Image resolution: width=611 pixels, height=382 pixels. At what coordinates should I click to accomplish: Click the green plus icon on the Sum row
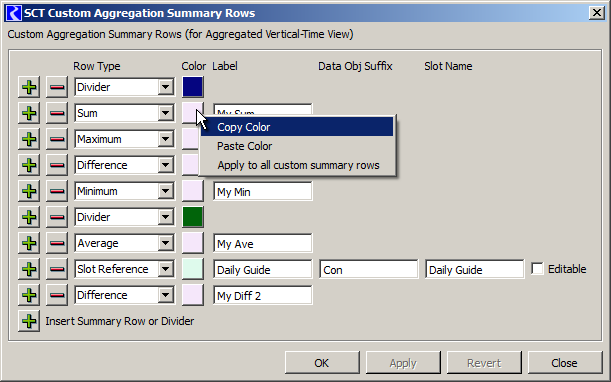(29, 113)
